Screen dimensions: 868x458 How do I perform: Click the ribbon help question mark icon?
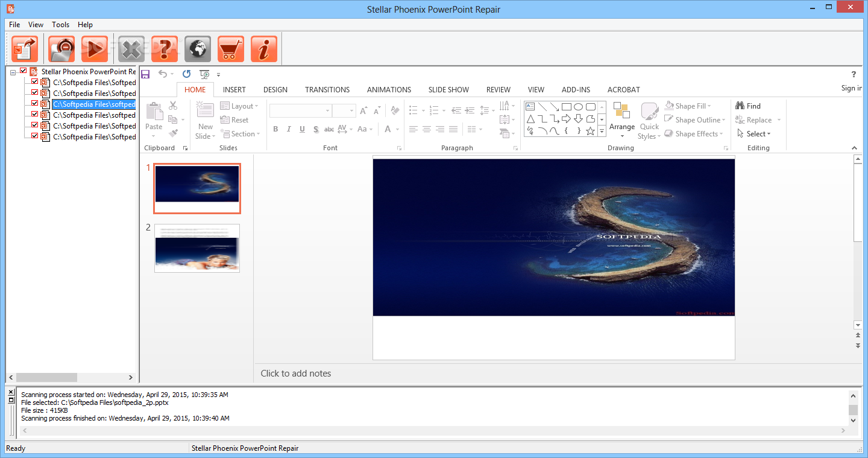(x=854, y=74)
